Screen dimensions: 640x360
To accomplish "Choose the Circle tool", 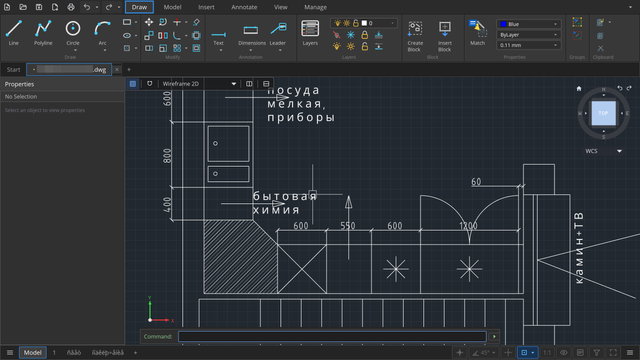I will click(73, 33).
